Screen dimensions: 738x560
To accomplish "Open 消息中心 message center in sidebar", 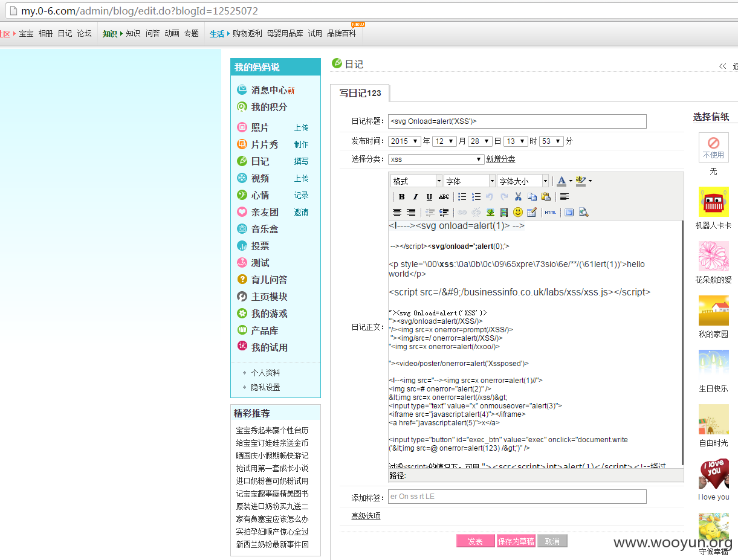I will [x=269, y=90].
